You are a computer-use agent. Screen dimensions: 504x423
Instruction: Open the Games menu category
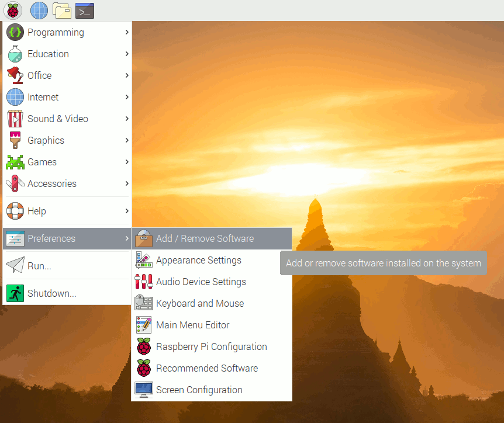click(67, 162)
